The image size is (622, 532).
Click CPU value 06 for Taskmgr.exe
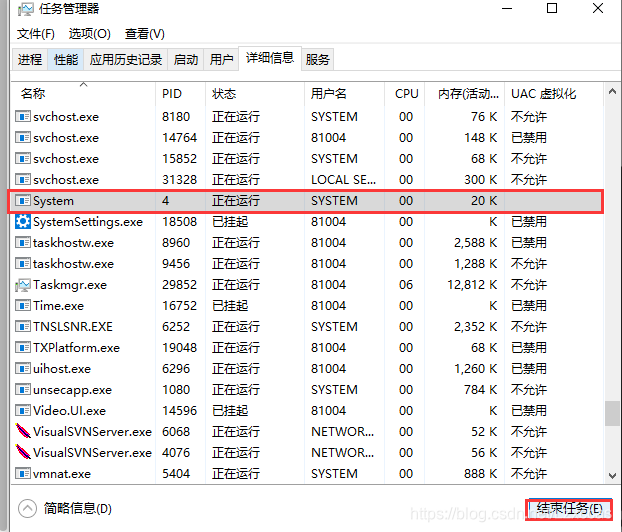pyautogui.click(x=406, y=284)
